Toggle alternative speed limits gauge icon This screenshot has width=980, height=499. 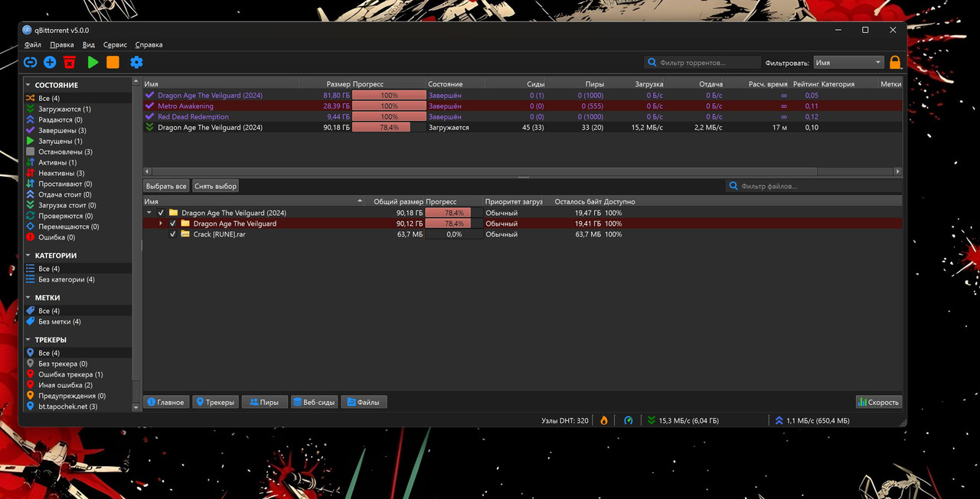tap(629, 420)
